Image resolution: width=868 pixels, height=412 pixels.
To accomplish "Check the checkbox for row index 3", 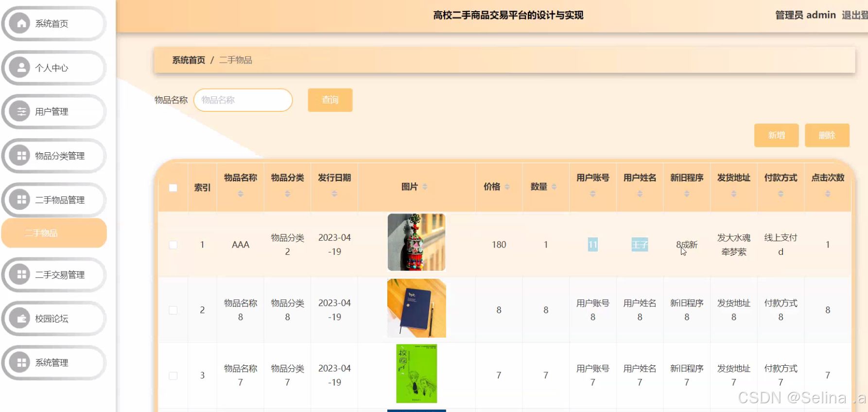I will (x=173, y=376).
